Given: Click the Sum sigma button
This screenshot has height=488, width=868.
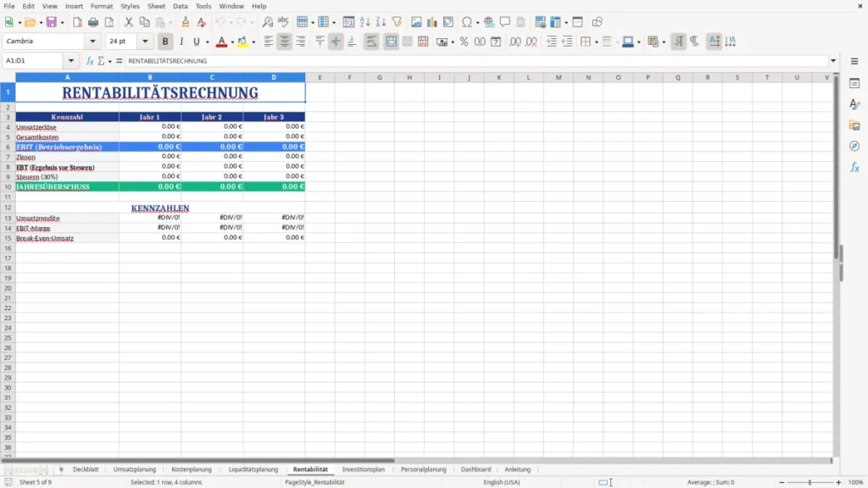Looking at the screenshot, I should 101,61.
